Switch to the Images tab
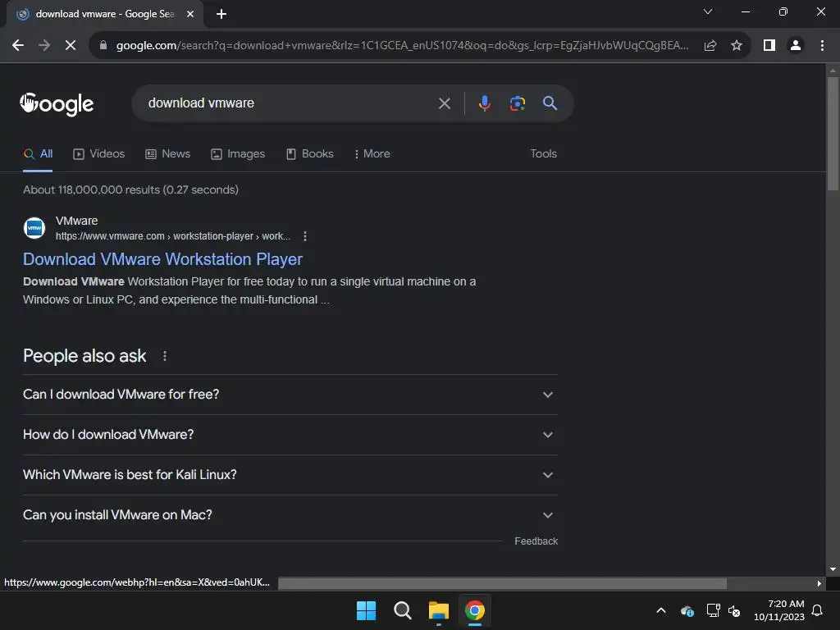Viewport: 840px width, 630px height. (x=238, y=154)
